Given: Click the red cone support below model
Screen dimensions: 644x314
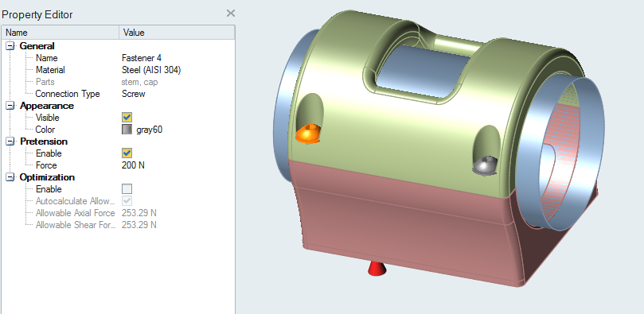Looking at the screenshot, I should pos(377,268).
